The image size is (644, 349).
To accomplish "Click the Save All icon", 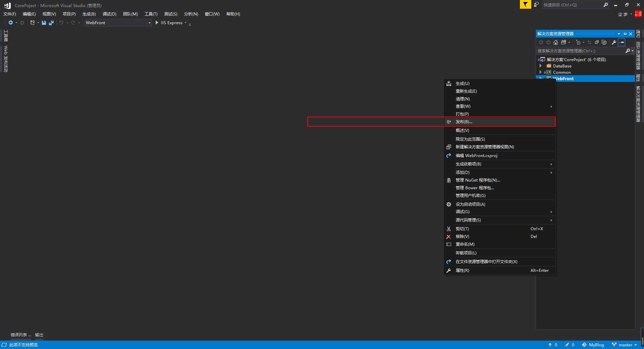I will click(51, 23).
